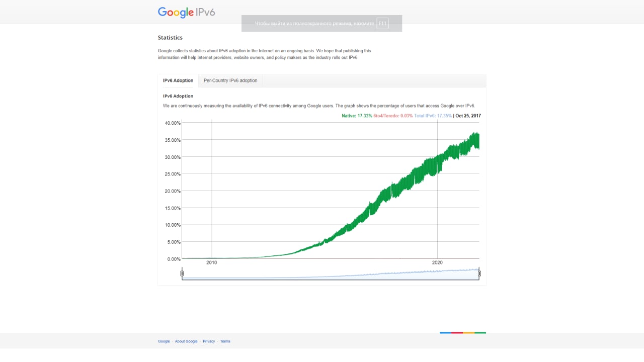The width and height of the screenshot is (644, 362).
Task: Click the Oct 25, 2017 date label
Action: pyautogui.click(x=468, y=116)
